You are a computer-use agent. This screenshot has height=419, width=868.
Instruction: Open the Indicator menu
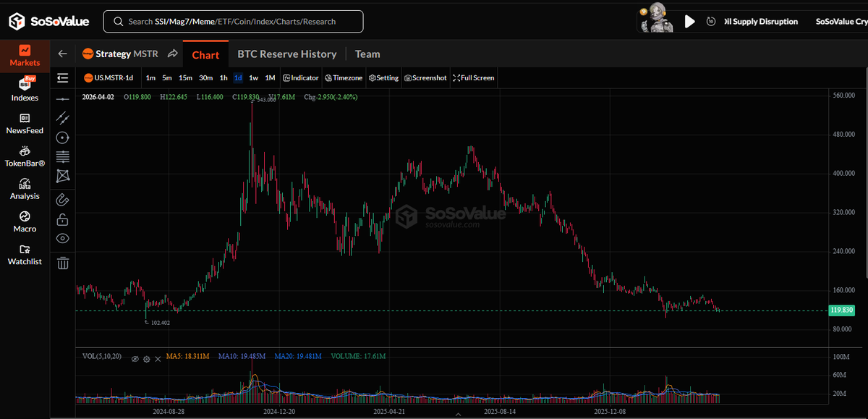pyautogui.click(x=301, y=77)
